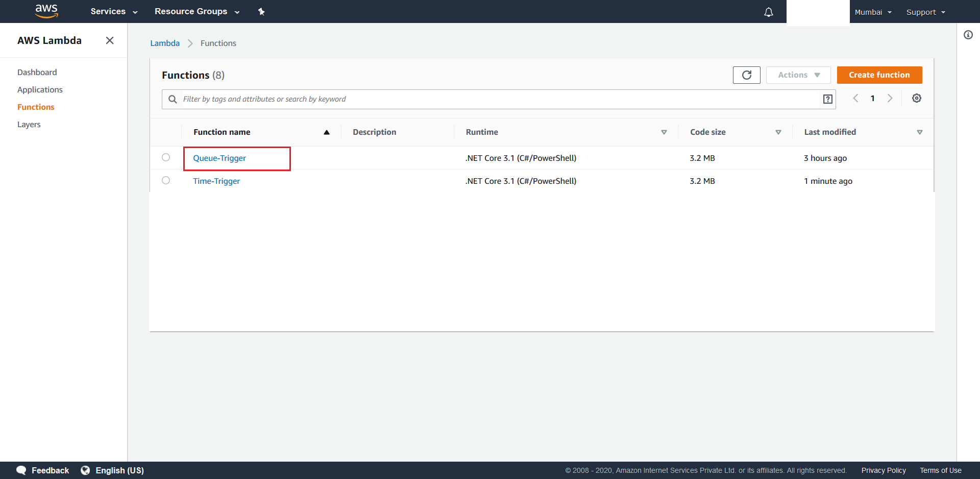Focus the filter by keyword search field

[x=498, y=99]
